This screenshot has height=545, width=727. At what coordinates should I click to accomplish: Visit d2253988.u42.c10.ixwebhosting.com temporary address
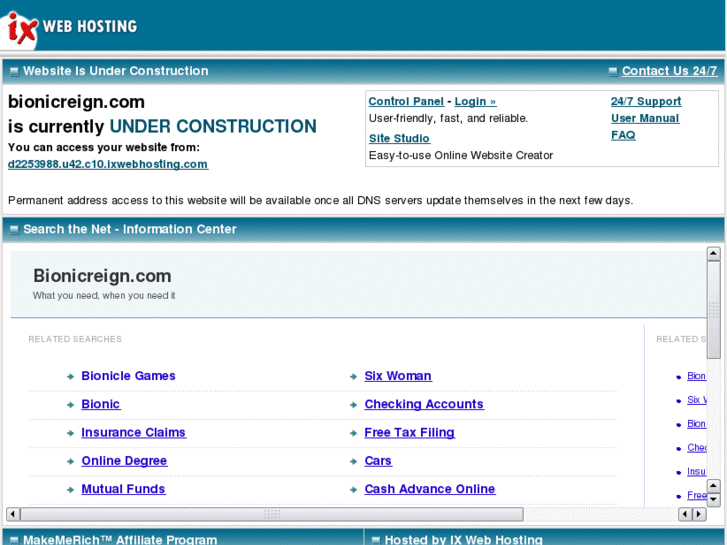pyautogui.click(x=108, y=164)
